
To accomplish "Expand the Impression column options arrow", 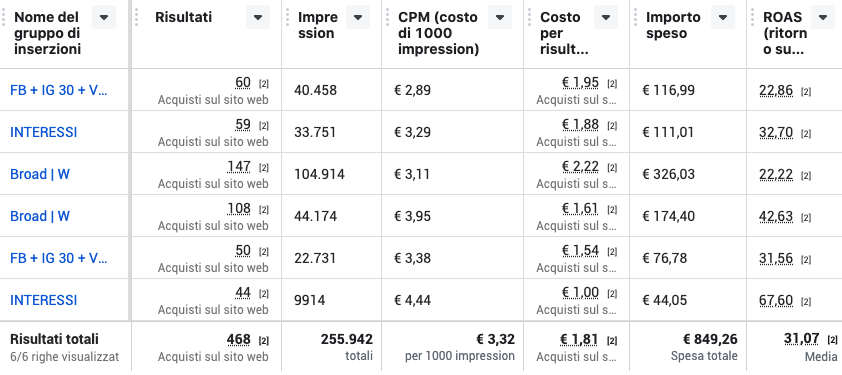I will pyautogui.click(x=358, y=17).
